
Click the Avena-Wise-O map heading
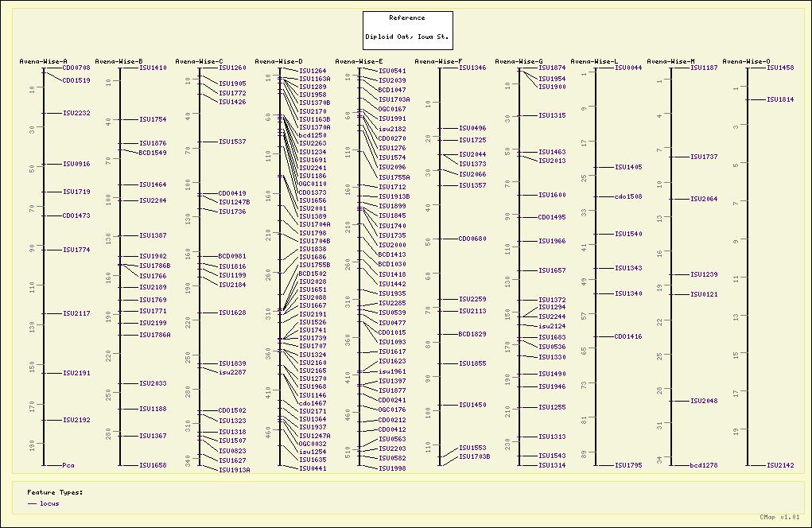[746, 61]
